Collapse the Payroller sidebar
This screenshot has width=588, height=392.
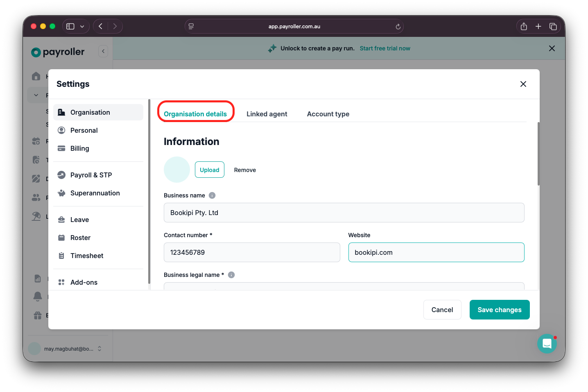point(103,51)
